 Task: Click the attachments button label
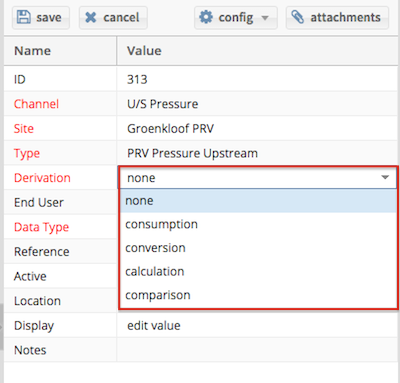click(345, 17)
